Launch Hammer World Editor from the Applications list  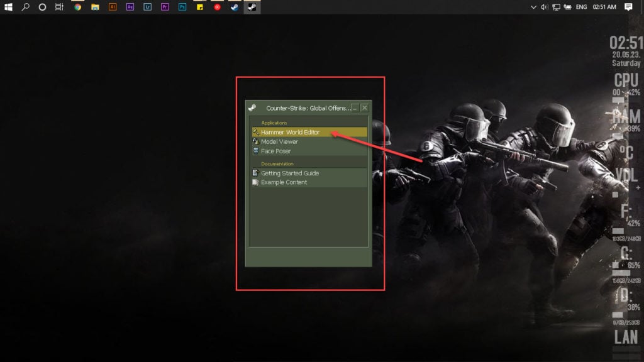309,132
